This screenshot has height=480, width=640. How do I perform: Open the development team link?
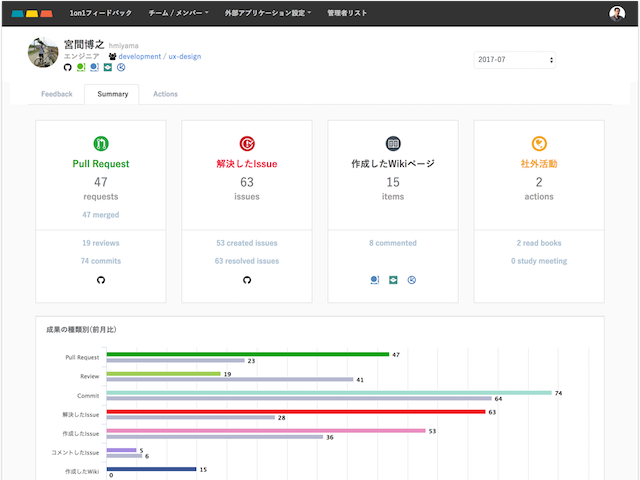click(140, 57)
